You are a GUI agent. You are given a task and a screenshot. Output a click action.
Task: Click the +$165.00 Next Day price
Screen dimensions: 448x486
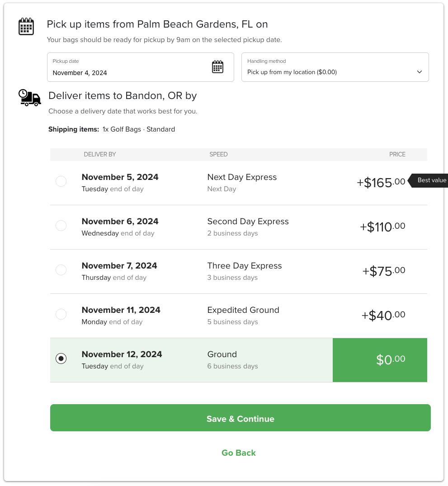click(381, 183)
